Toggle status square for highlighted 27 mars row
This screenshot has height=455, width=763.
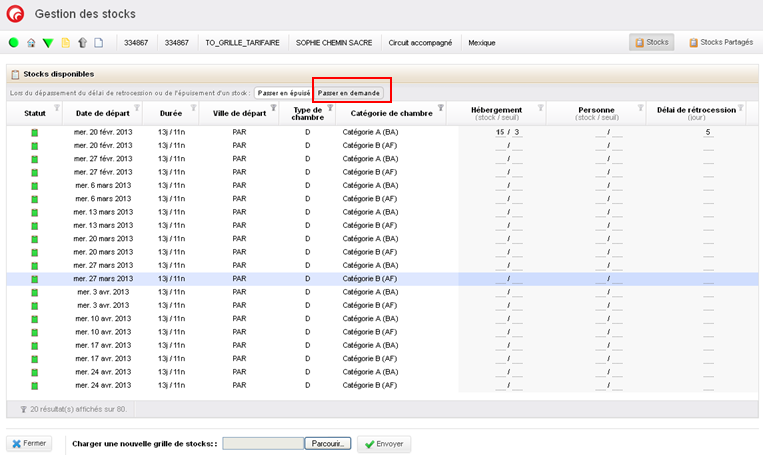click(x=34, y=279)
